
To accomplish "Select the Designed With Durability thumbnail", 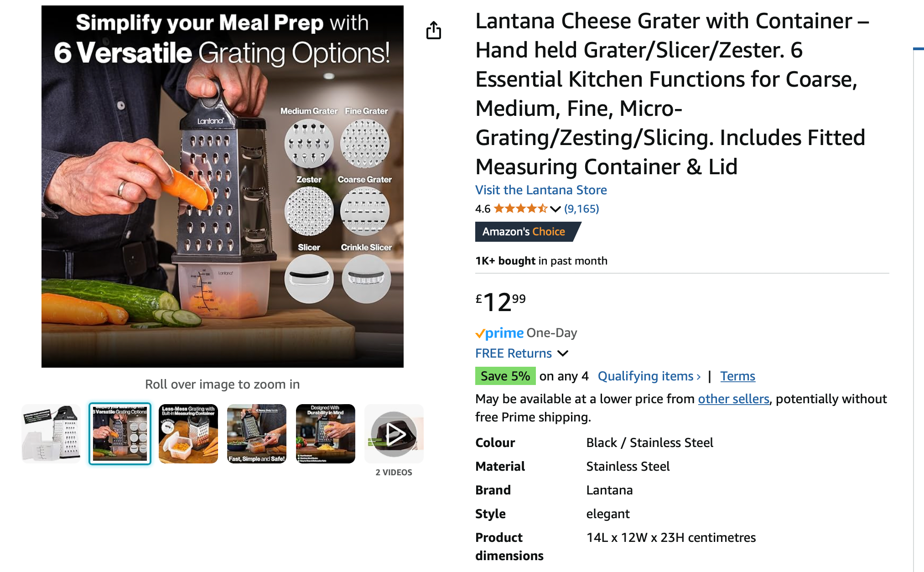I will tap(325, 434).
